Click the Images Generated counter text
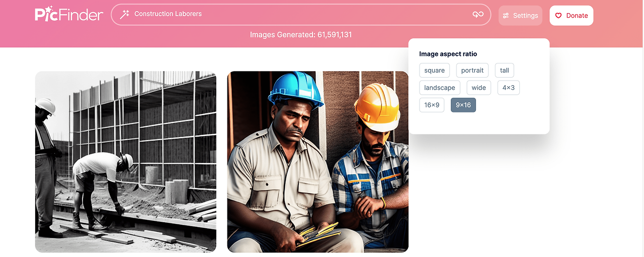The height and width of the screenshot is (257, 644). point(301,35)
